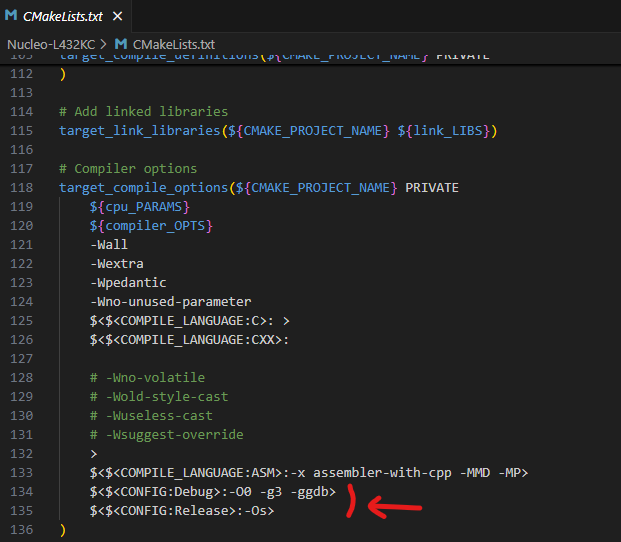Click commented -Wsuggest-override line

click(x=167, y=435)
